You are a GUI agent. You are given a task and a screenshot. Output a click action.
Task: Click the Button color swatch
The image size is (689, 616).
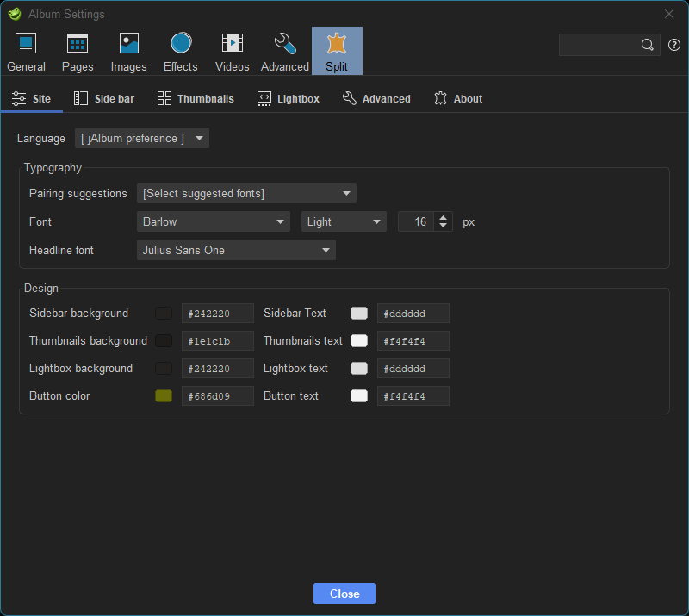pos(164,395)
